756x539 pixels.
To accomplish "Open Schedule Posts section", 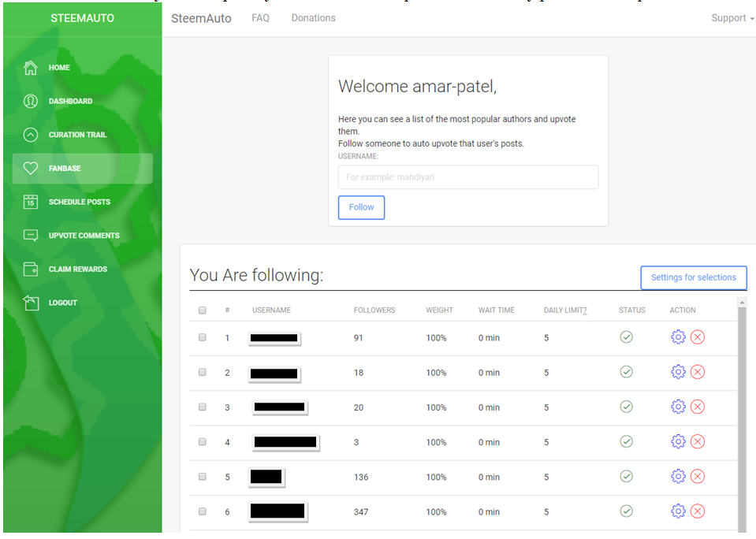I will pyautogui.click(x=80, y=202).
